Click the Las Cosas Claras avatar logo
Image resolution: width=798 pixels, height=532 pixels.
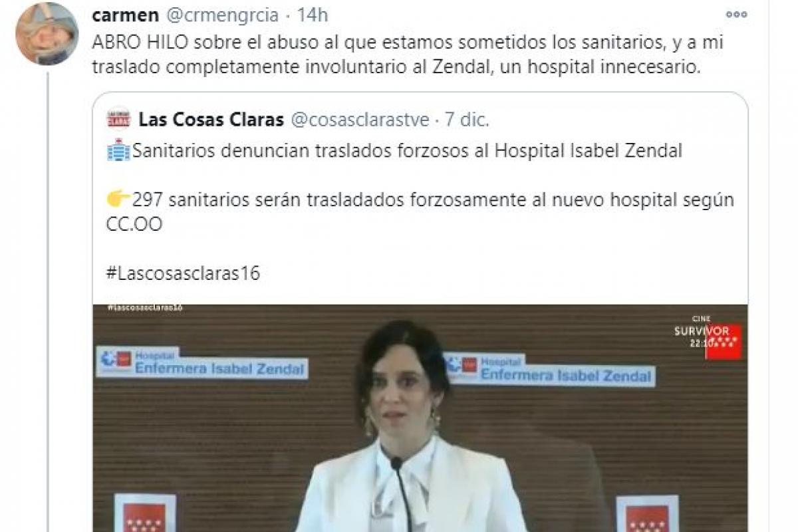[118, 119]
